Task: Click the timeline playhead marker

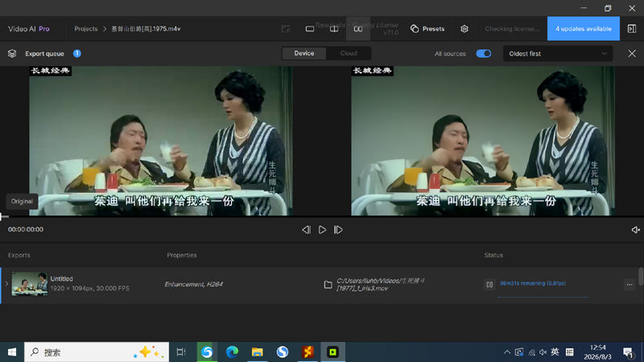Action: [x=2, y=216]
